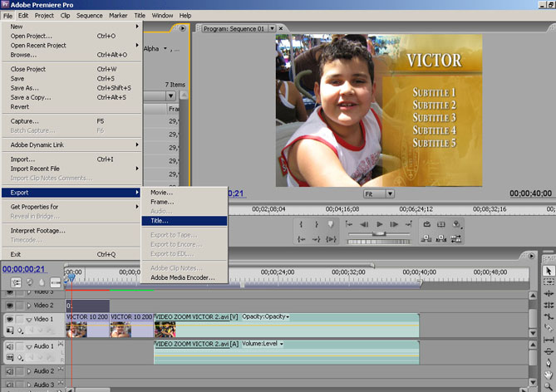The height and width of the screenshot is (392, 556).
Task: Select the Razor tool
Action: [549, 329]
